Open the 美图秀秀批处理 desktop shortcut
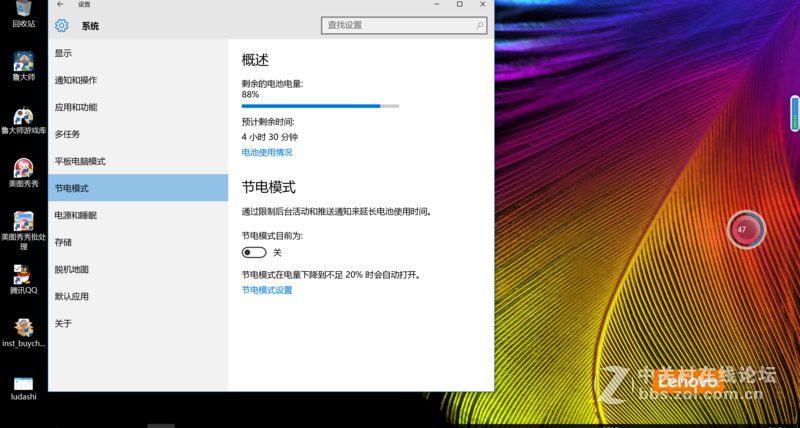Screen dimensions: 800x428 coord(23,231)
